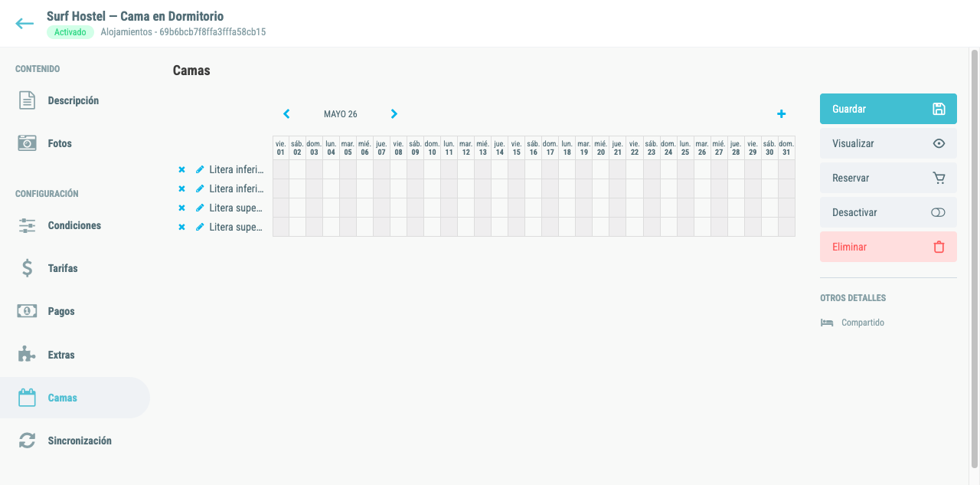
Task: Click the jue. 07 date header
Action: pos(382,148)
